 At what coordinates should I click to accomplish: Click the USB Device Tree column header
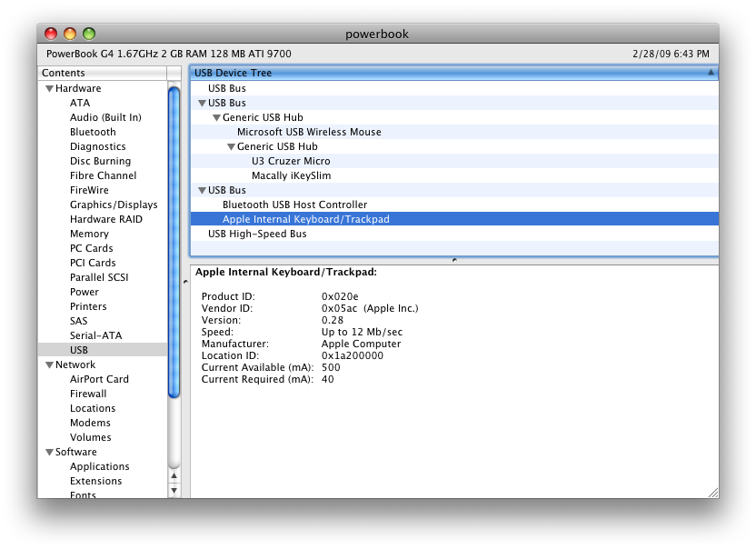coord(454,73)
